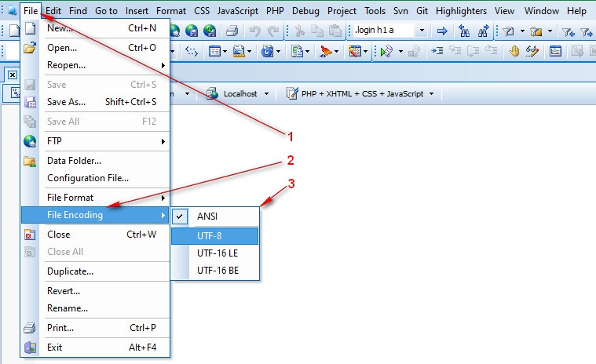
Task: Switch encoding to UTF-16 LE
Action: coord(217,253)
